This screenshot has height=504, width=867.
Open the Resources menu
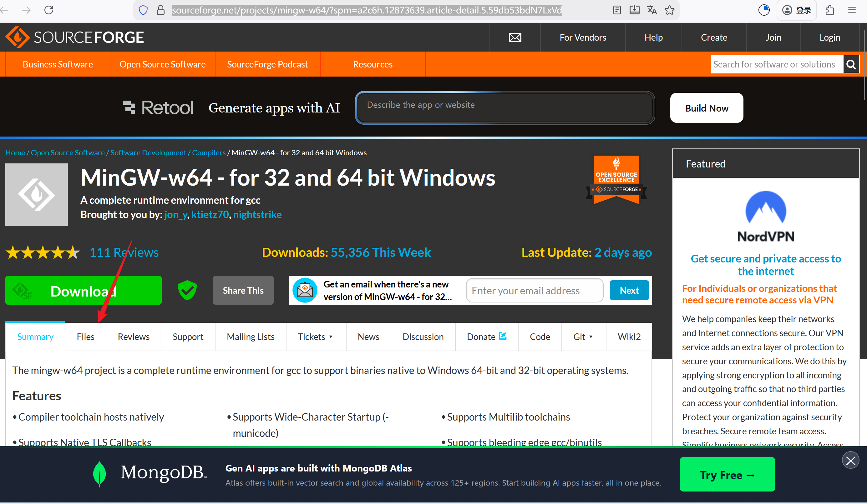click(x=373, y=64)
